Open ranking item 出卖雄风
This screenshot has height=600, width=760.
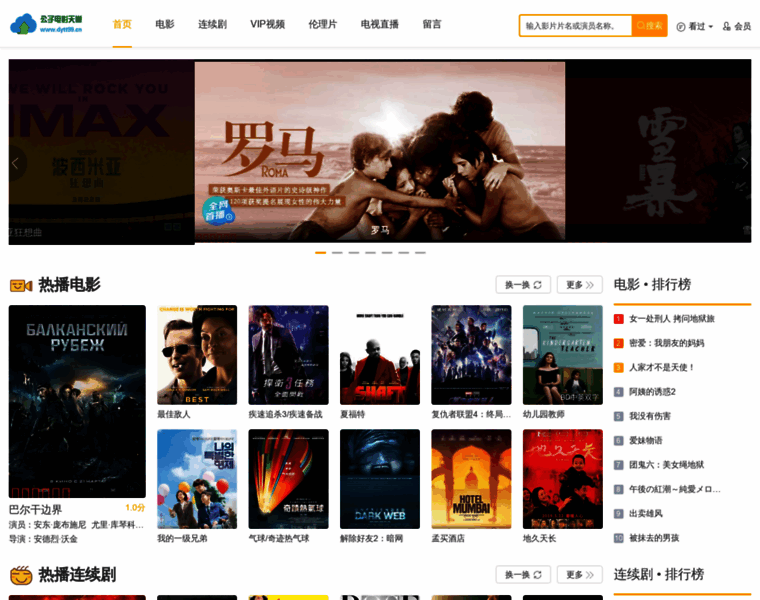646,513
